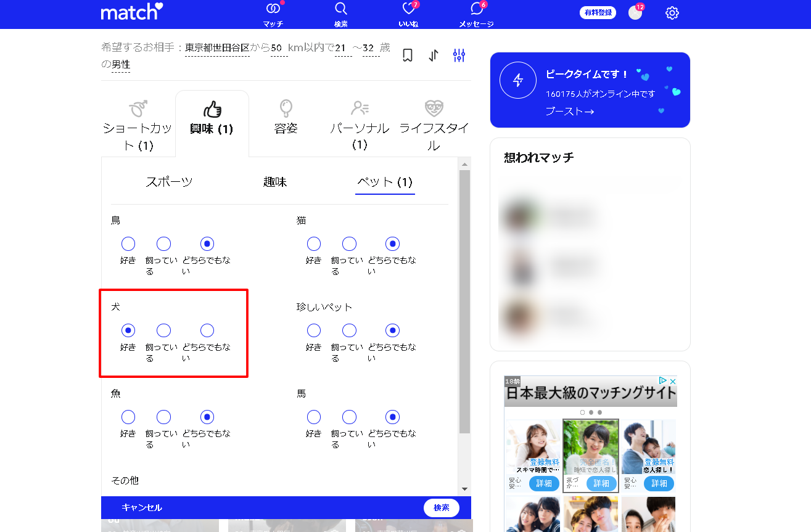
Task: Select 飼っている for 馬
Action: [x=349, y=417]
